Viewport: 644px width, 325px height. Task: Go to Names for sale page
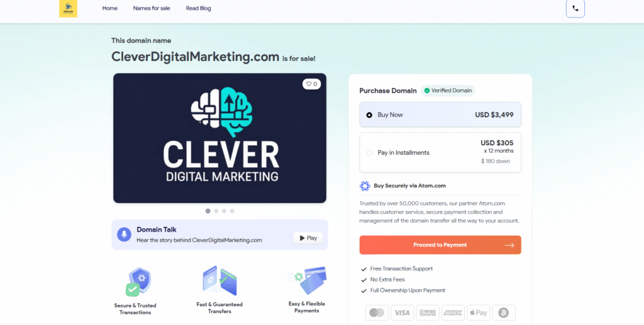(x=152, y=8)
